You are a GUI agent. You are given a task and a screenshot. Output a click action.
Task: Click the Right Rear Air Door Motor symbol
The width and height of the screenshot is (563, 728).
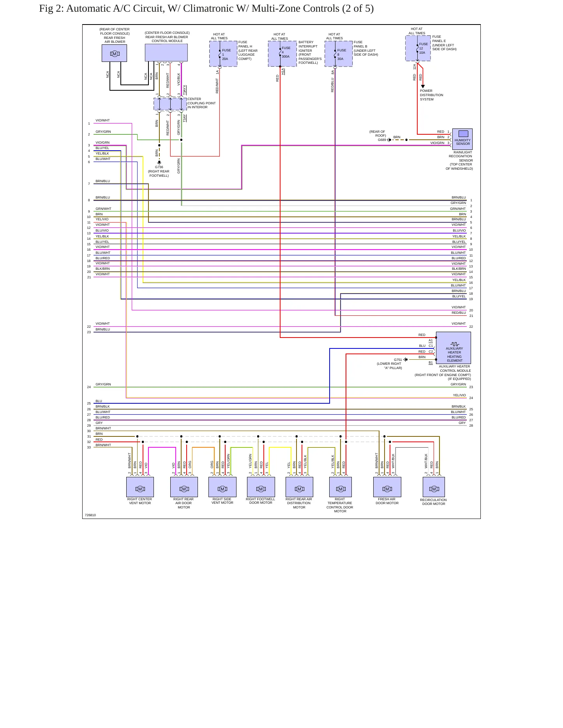tap(184, 487)
